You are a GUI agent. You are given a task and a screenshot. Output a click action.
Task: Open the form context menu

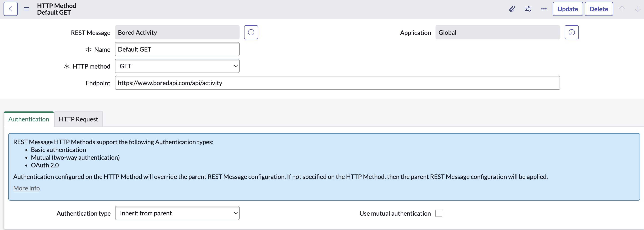(26, 9)
